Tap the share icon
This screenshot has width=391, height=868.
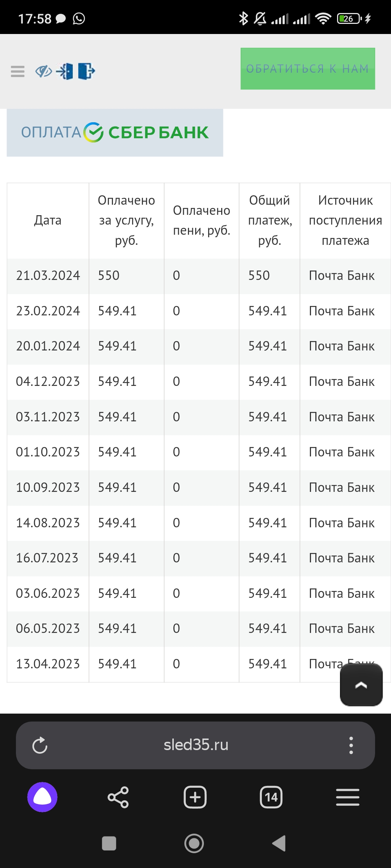(118, 797)
